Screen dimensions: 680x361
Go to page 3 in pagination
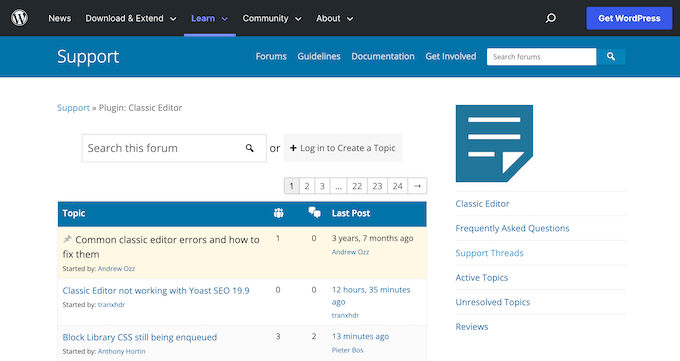pos(322,186)
